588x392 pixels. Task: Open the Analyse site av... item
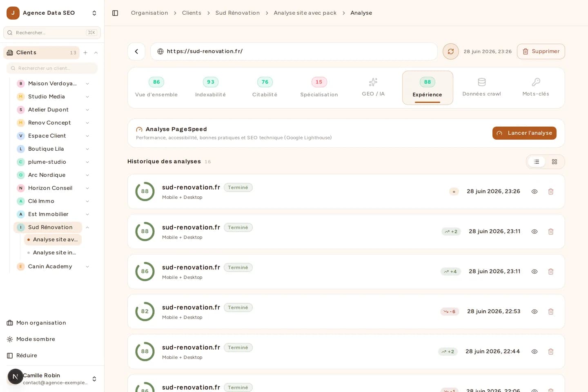click(53, 240)
